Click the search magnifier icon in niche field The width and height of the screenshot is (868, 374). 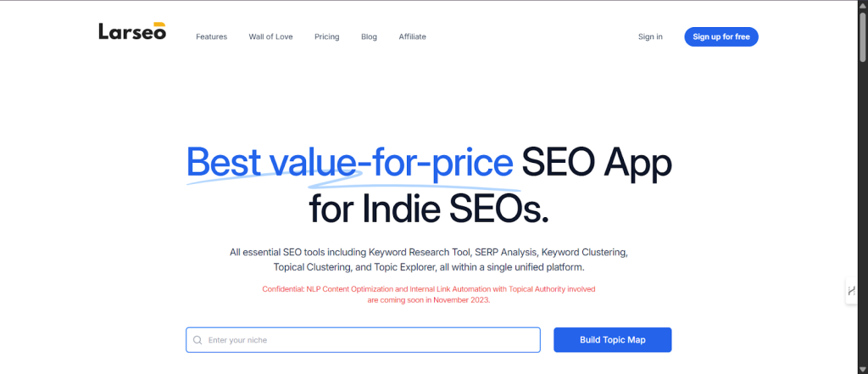pyautogui.click(x=198, y=340)
